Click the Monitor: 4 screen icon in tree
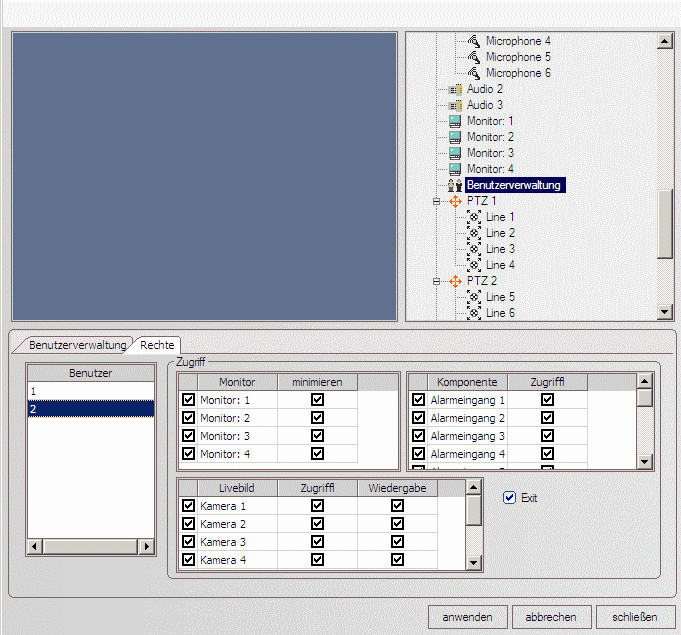Screen dimensions: 681x635 pyautogui.click(x=455, y=169)
